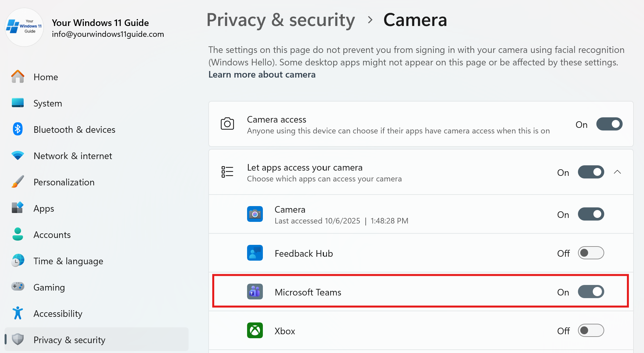644x353 pixels.
Task: Click the Microsoft Teams app icon
Action: [x=255, y=292]
